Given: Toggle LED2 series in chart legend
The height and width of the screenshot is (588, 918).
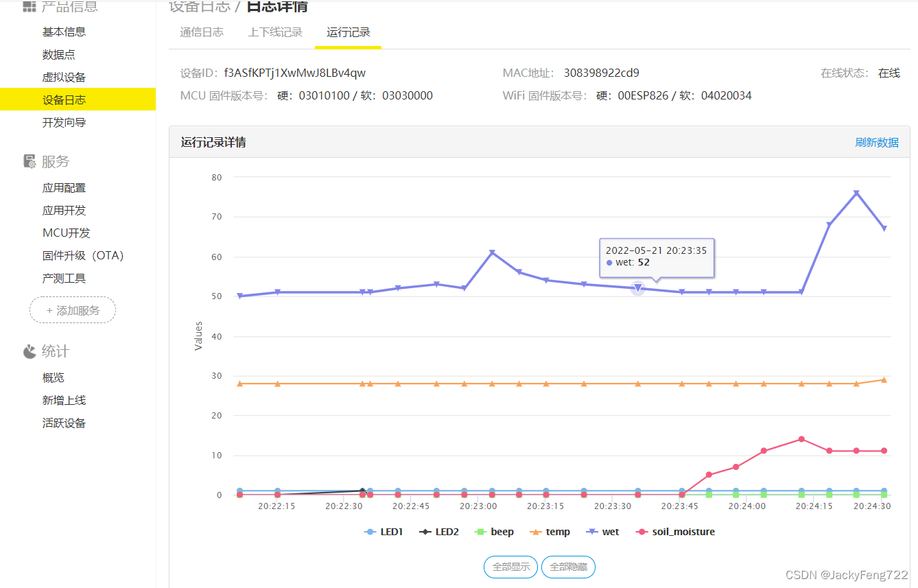Looking at the screenshot, I should [x=440, y=532].
